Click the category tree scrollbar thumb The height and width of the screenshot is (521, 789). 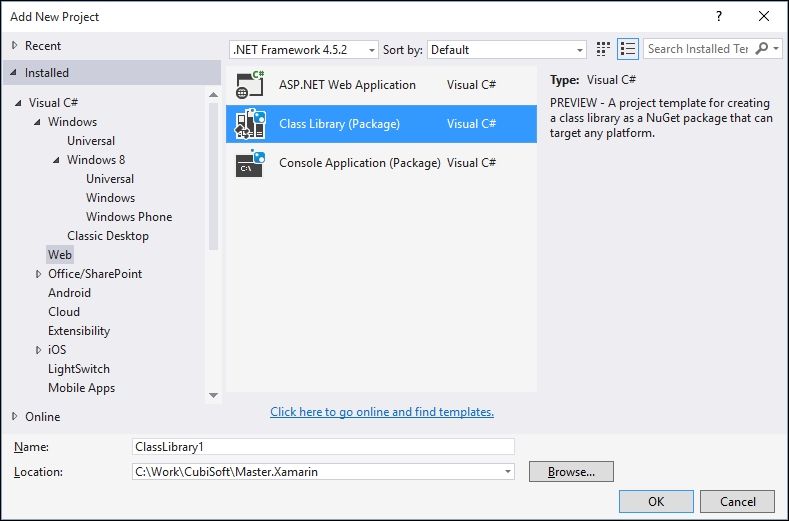(213, 176)
